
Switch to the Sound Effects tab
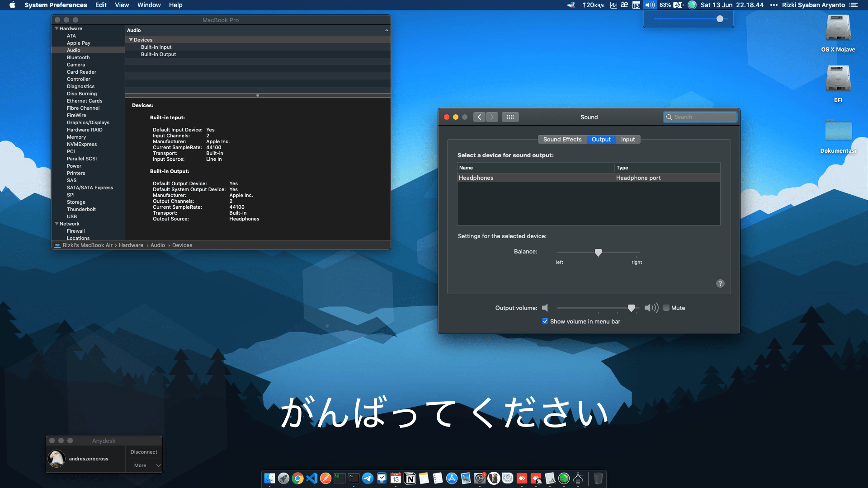click(x=562, y=139)
